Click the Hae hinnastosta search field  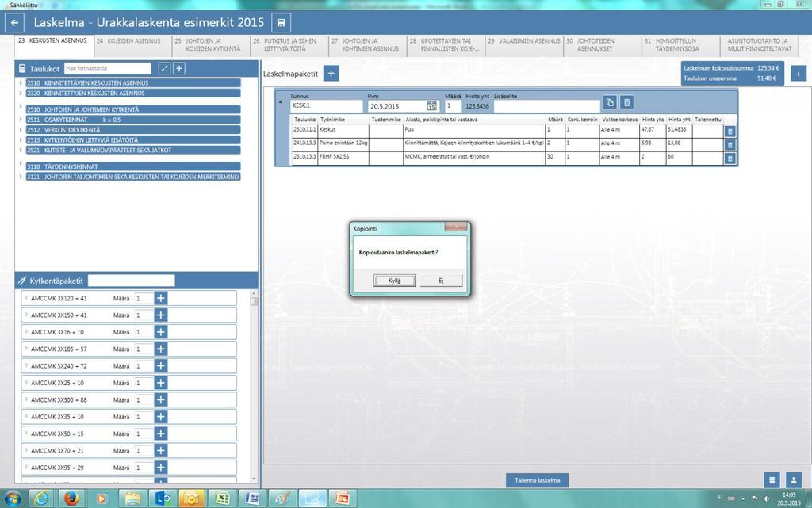coord(108,68)
